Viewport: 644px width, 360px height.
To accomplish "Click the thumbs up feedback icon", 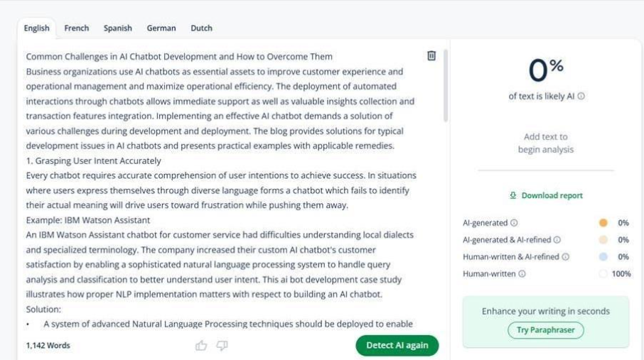I will click(x=201, y=346).
